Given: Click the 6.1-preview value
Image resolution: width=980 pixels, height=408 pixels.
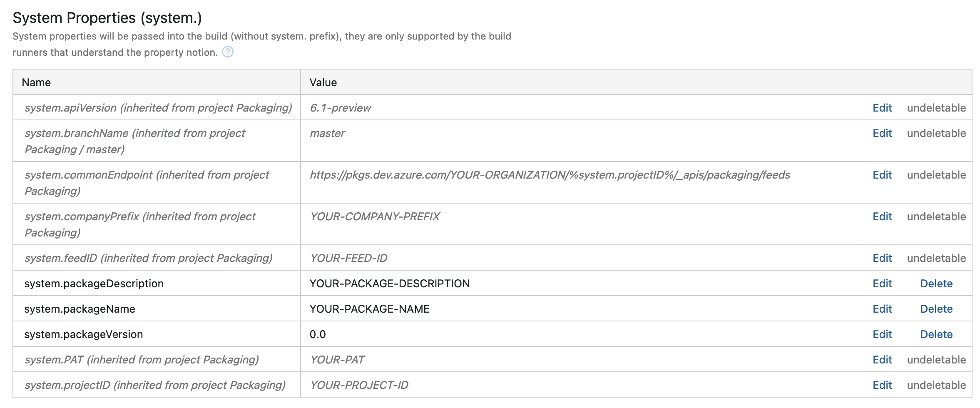Looking at the screenshot, I should [340, 108].
